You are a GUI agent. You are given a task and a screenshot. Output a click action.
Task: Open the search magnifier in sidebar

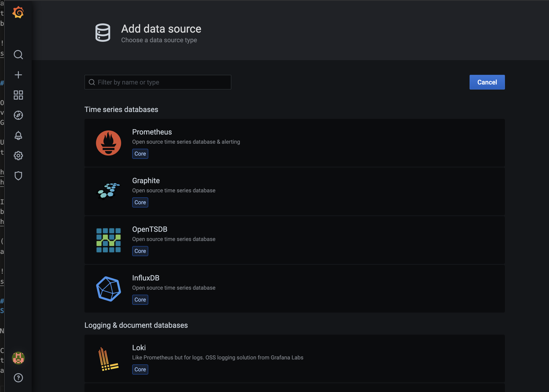[x=18, y=55]
